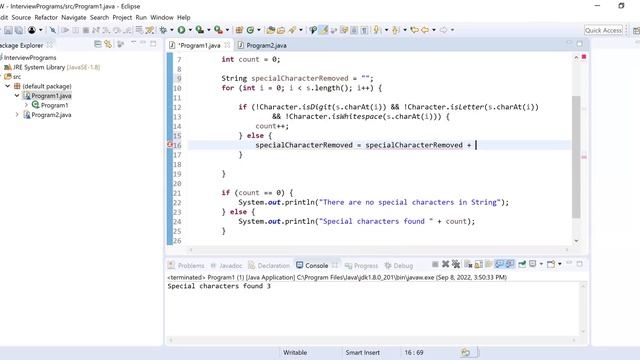Select the src folder in Package Explorer

pyautogui.click(x=12, y=77)
